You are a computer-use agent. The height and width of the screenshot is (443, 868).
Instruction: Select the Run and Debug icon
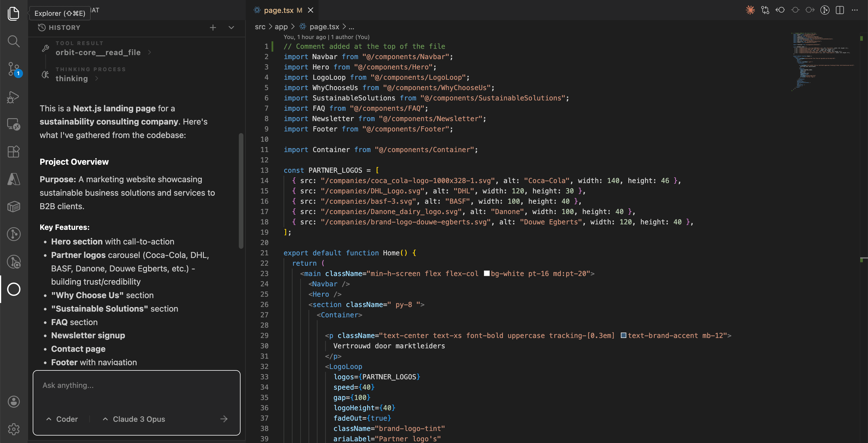pos(13,97)
